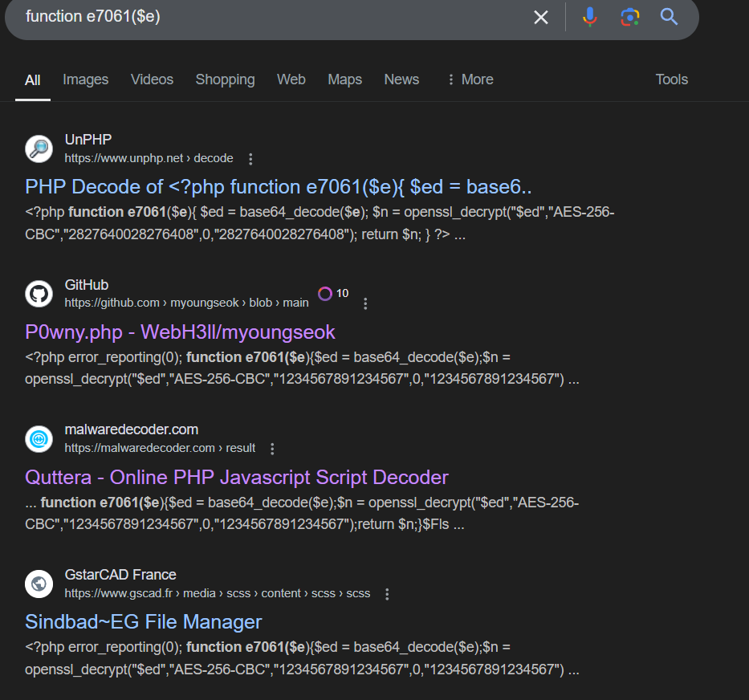Click the UnPHP site favicon
Screen dimensions: 749x700
click(x=39, y=149)
